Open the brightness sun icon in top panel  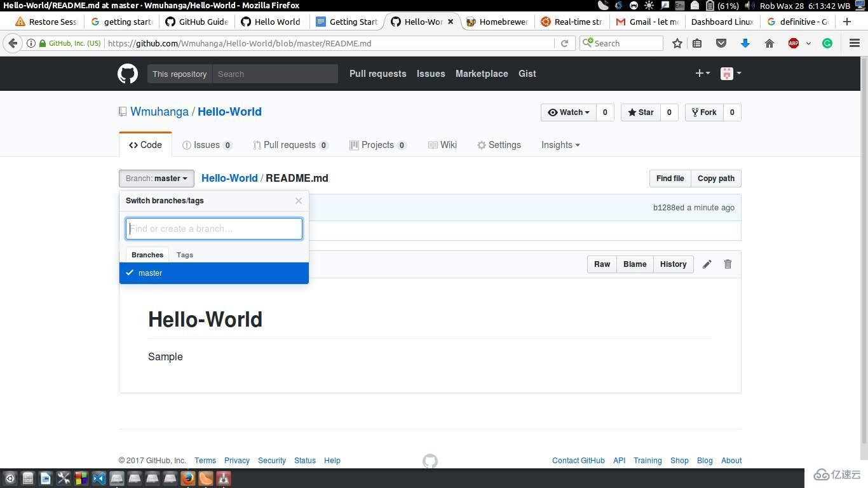click(x=649, y=6)
